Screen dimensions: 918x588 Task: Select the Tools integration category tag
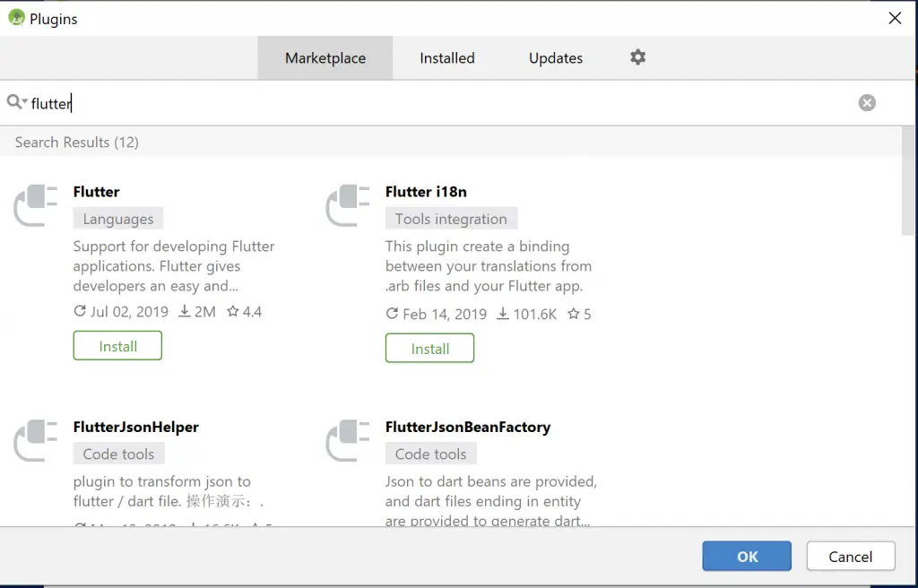pyautogui.click(x=451, y=219)
